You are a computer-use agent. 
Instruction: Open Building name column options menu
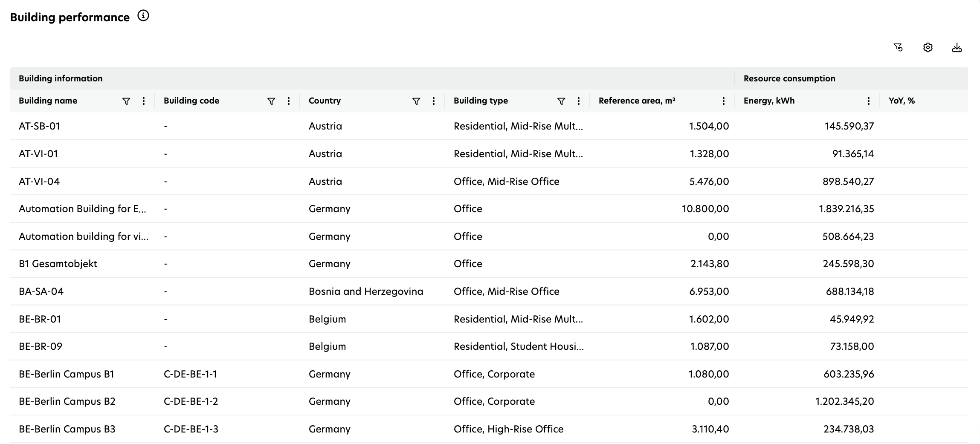144,101
